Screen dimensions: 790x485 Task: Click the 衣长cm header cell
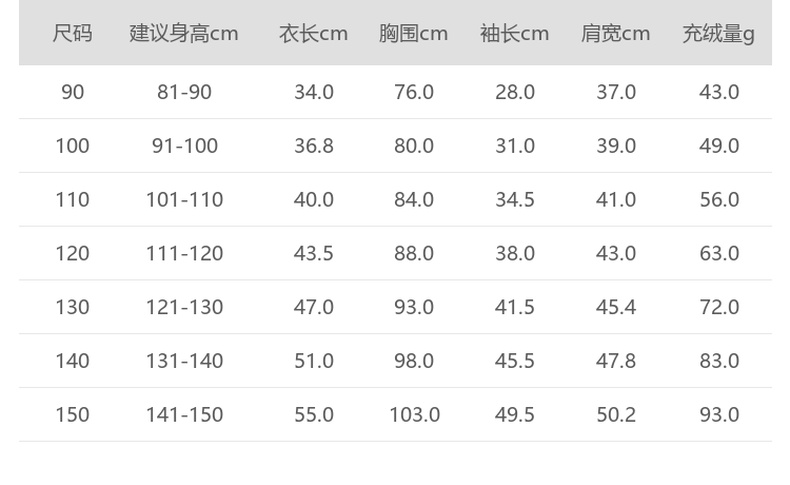(x=313, y=34)
